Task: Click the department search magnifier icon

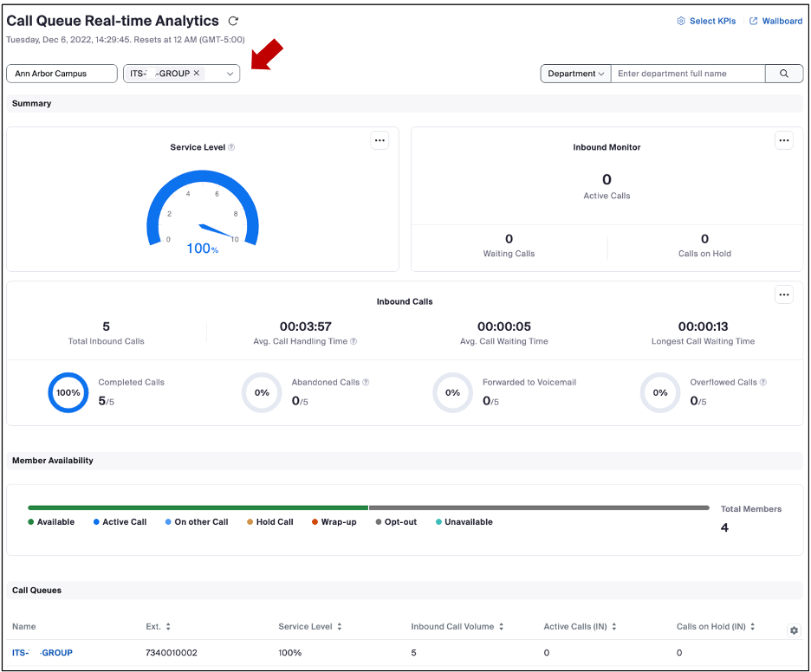Action: click(784, 74)
